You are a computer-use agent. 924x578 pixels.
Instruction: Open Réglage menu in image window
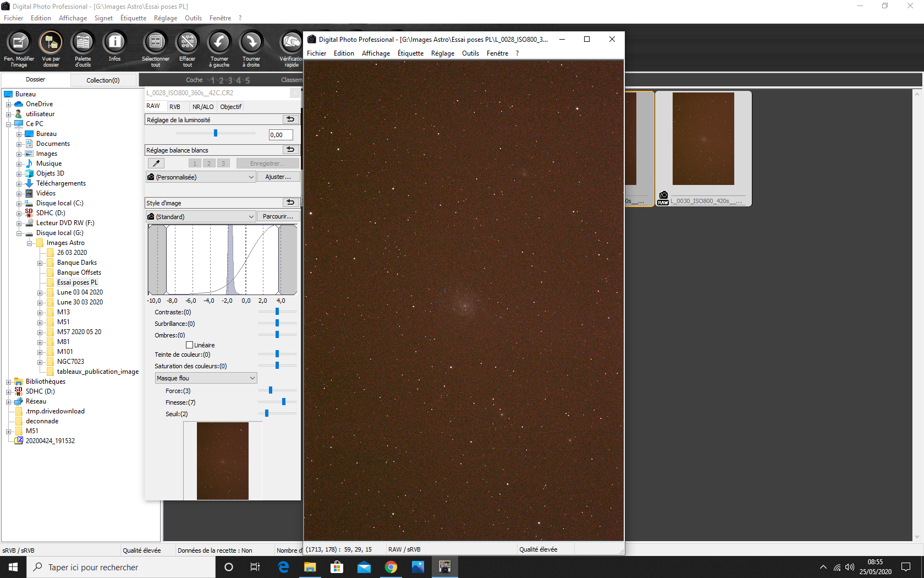[x=443, y=53]
